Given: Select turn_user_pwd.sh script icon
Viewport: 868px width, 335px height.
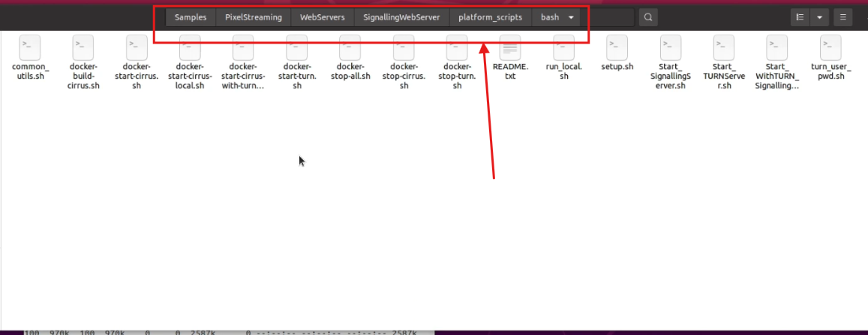Looking at the screenshot, I should point(831,47).
